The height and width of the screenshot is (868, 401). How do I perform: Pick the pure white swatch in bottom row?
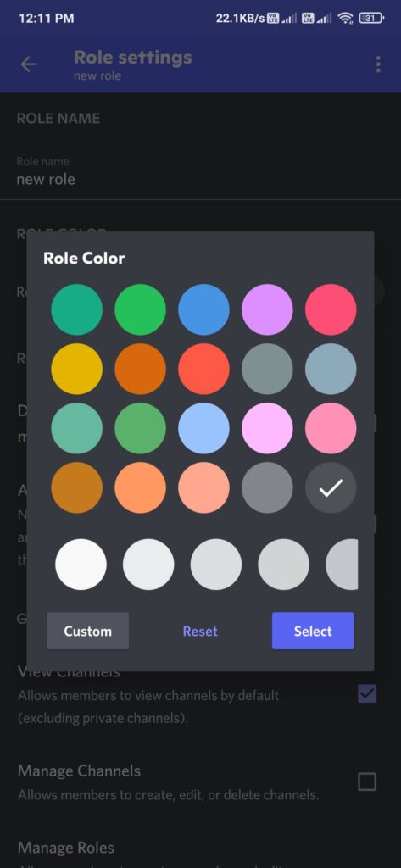(x=81, y=565)
